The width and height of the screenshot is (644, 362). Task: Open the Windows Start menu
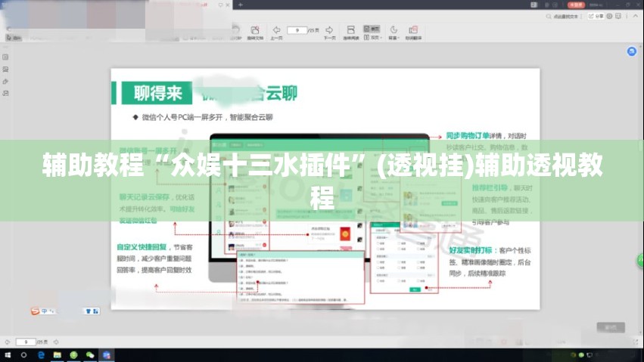click(x=8, y=355)
